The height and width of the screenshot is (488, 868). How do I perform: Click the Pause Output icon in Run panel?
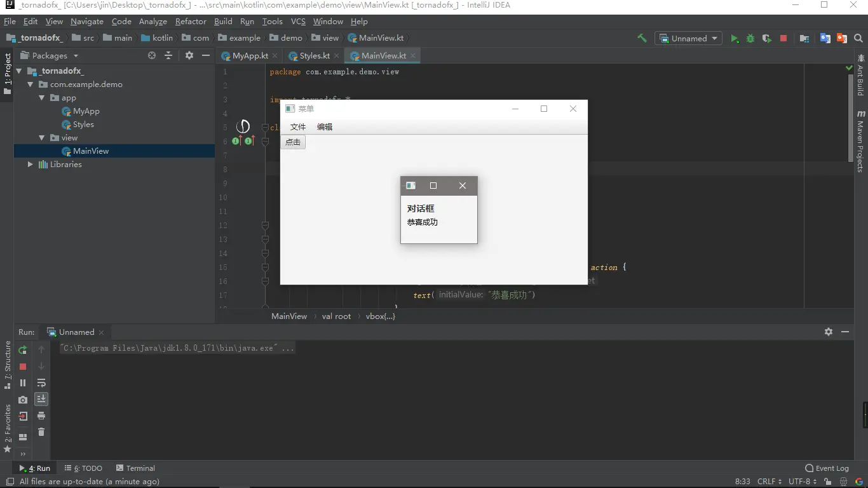click(x=23, y=383)
